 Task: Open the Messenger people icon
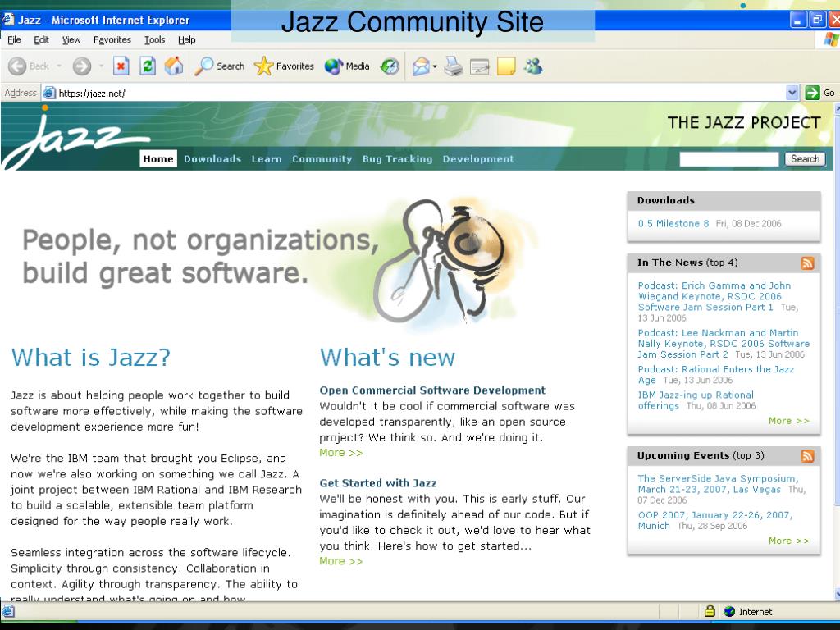pyautogui.click(x=533, y=66)
